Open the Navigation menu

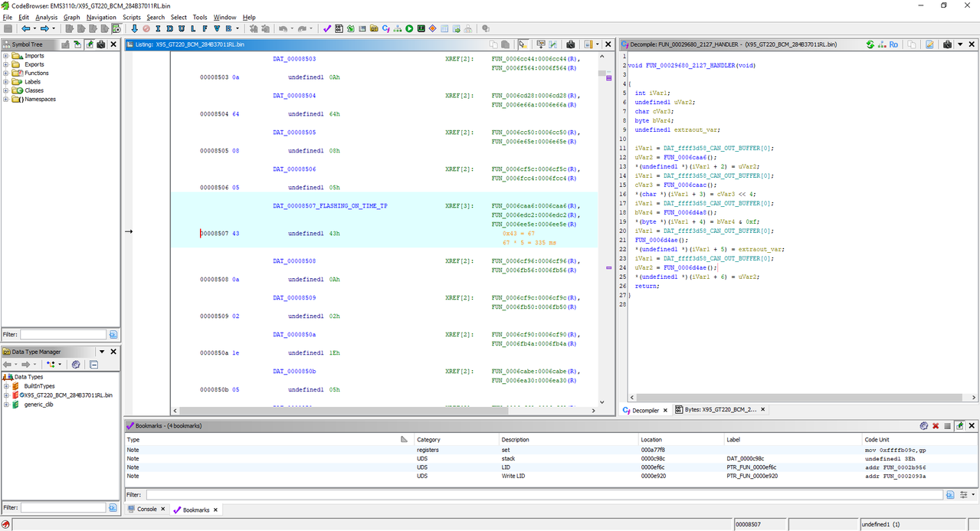[101, 17]
